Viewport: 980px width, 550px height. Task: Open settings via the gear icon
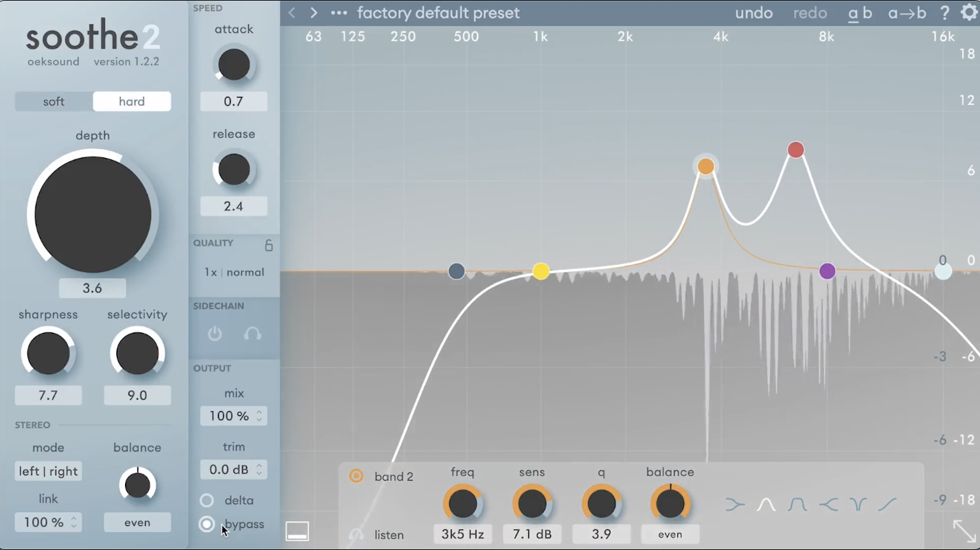click(970, 12)
